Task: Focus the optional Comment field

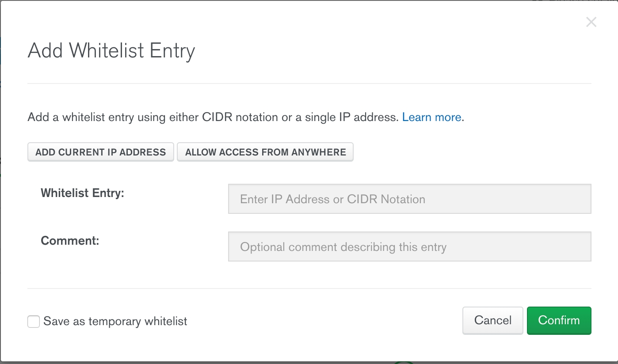Action: pos(409,246)
